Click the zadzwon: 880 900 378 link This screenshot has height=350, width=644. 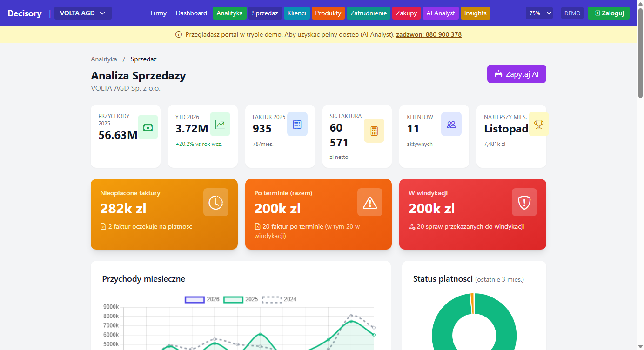(x=429, y=34)
